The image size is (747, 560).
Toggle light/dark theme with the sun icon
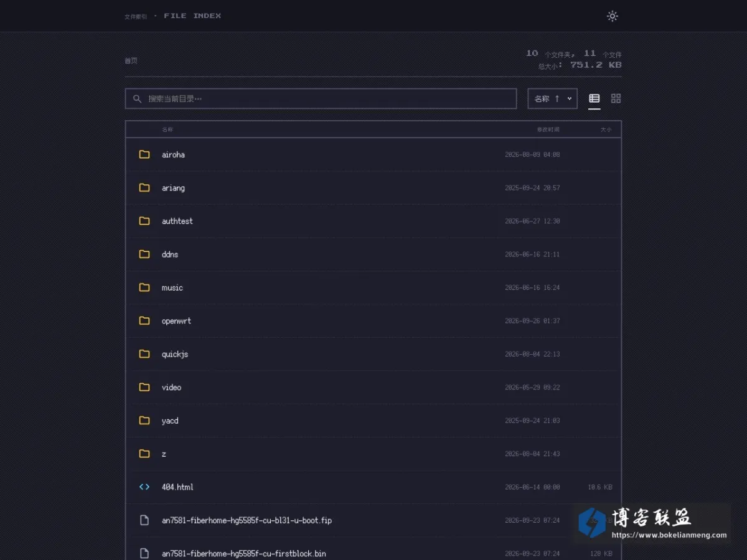(613, 16)
